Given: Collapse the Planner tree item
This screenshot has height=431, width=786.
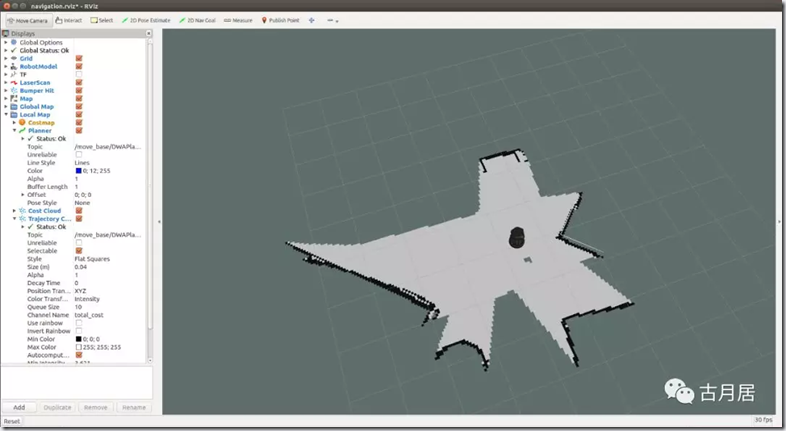Looking at the screenshot, I should tap(14, 130).
